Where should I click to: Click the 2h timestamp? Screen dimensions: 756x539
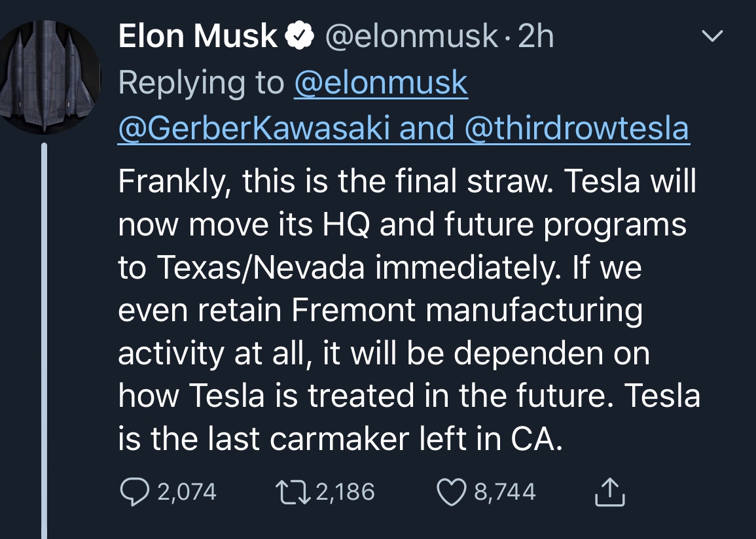tap(535, 36)
